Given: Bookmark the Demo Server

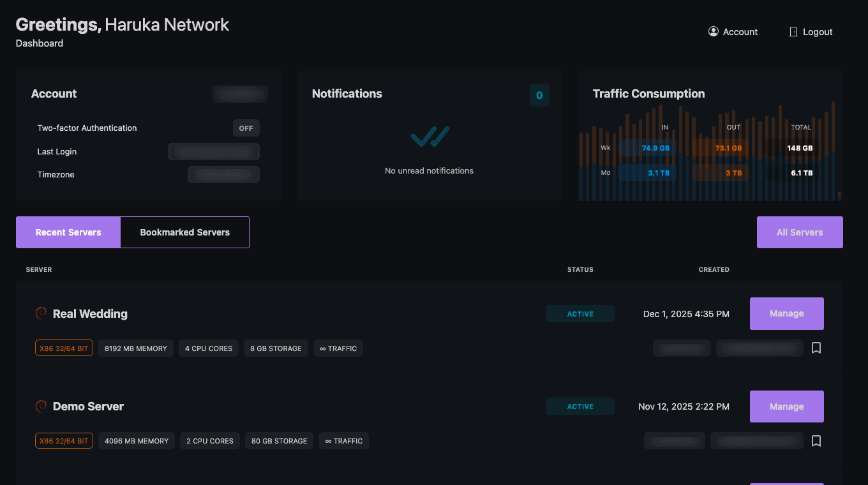Looking at the screenshot, I should [816, 441].
